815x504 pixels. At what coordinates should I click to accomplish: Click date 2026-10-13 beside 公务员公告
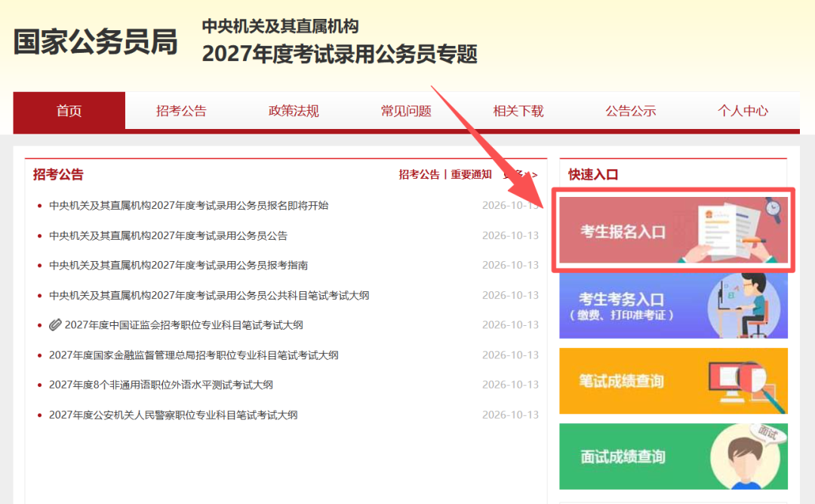pos(510,236)
